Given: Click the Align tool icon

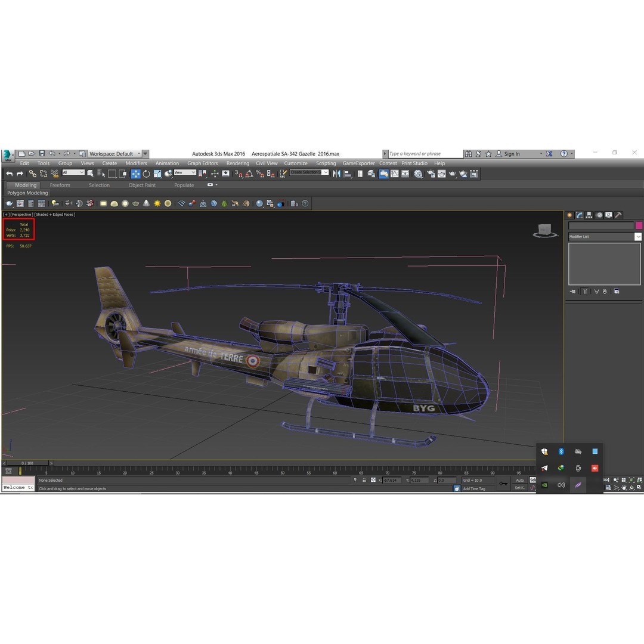Looking at the screenshot, I should coord(348,174).
